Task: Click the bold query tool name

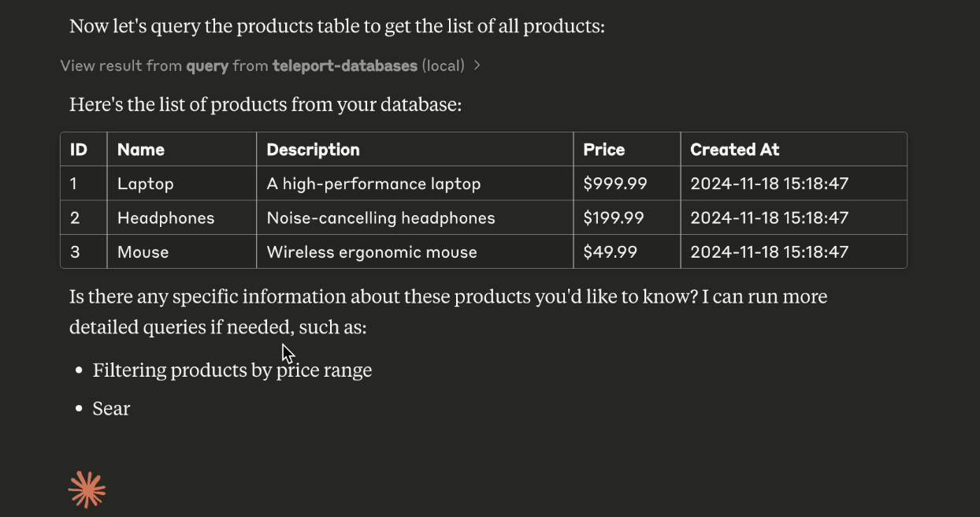Action: 206,65
